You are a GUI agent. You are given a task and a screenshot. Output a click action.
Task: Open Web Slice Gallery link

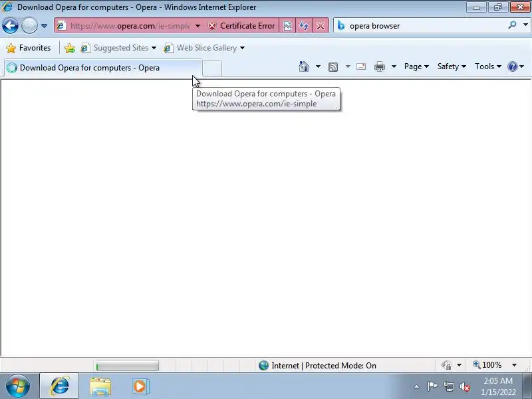coord(203,48)
